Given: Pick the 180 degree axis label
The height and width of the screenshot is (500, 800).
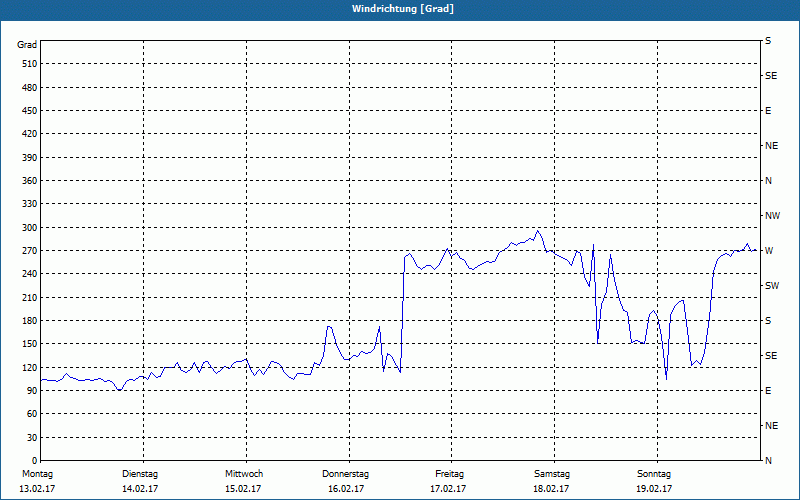Looking at the screenshot, I should [29, 321].
